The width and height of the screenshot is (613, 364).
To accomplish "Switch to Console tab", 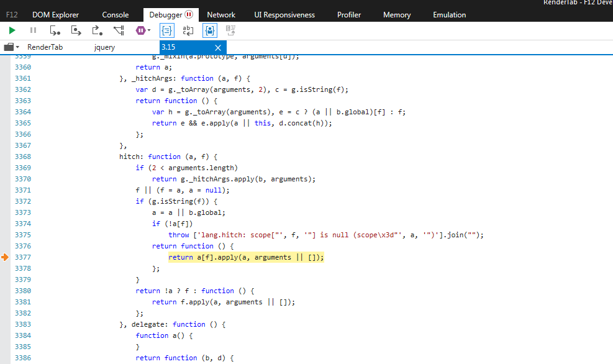I will pyautogui.click(x=116, y=15).
